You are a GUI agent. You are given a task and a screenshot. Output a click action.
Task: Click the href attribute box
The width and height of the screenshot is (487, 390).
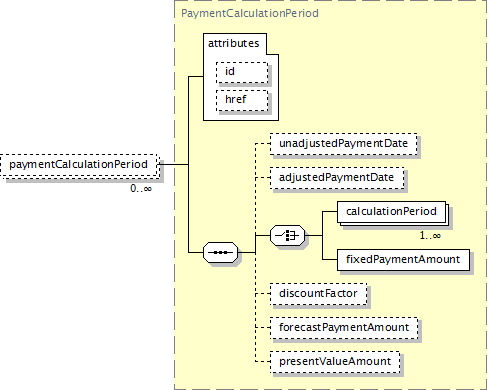pos(242,100)
